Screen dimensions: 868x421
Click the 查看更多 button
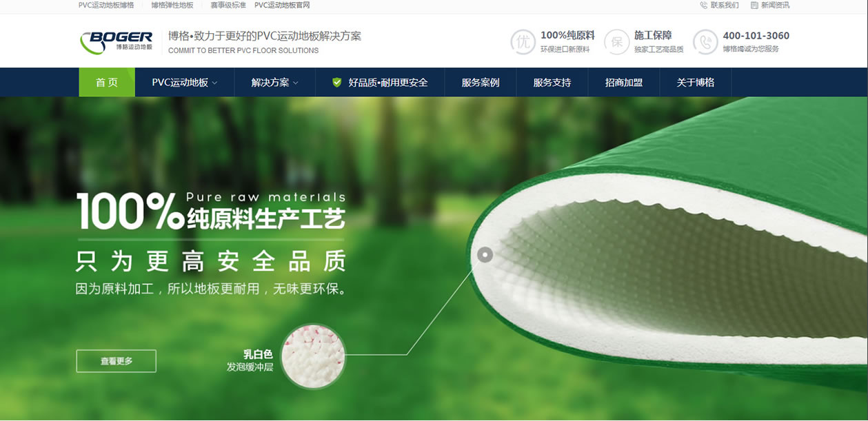click(x=117, y=361)
